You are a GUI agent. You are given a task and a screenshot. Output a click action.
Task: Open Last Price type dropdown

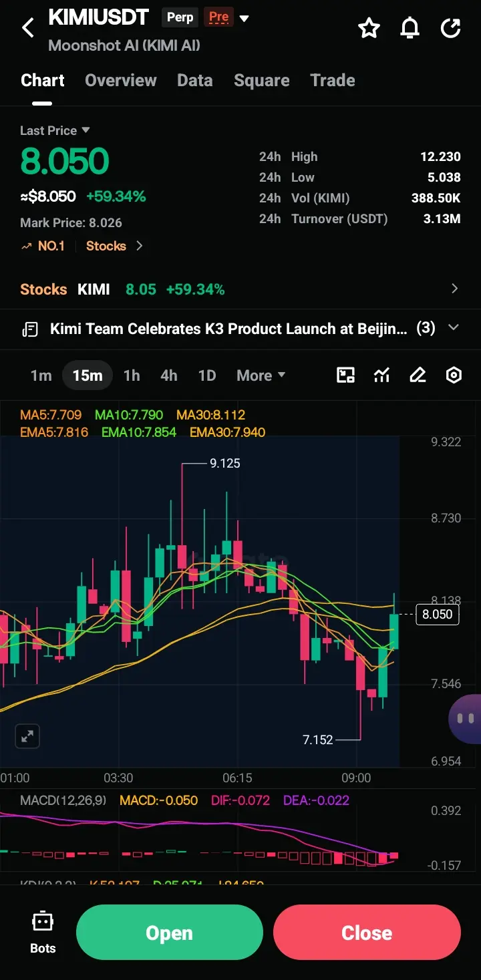[55, 130]
